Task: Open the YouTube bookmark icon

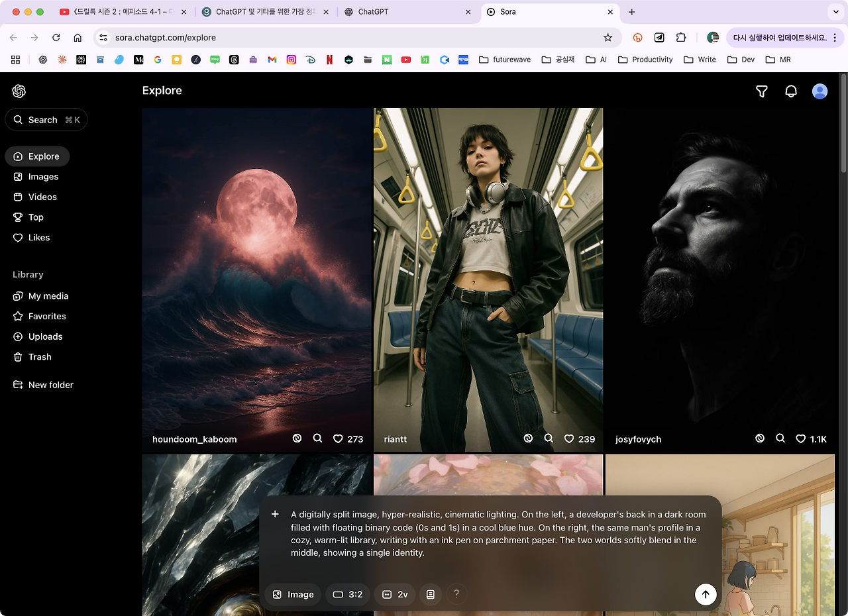Action: (406, 60)
